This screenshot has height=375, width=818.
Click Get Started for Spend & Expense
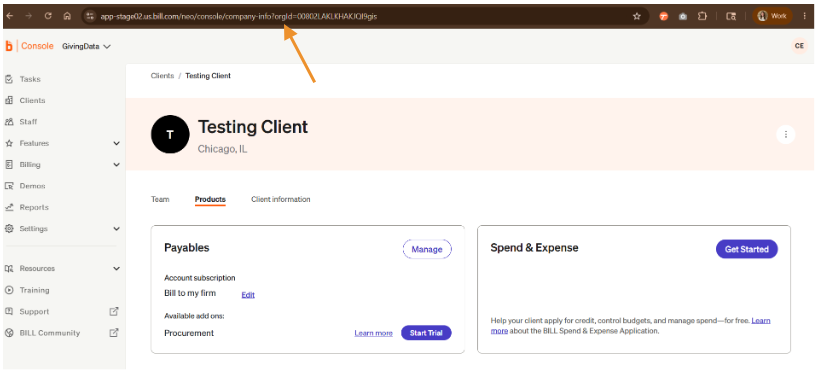pyautogui.click(x=747, y=249)
